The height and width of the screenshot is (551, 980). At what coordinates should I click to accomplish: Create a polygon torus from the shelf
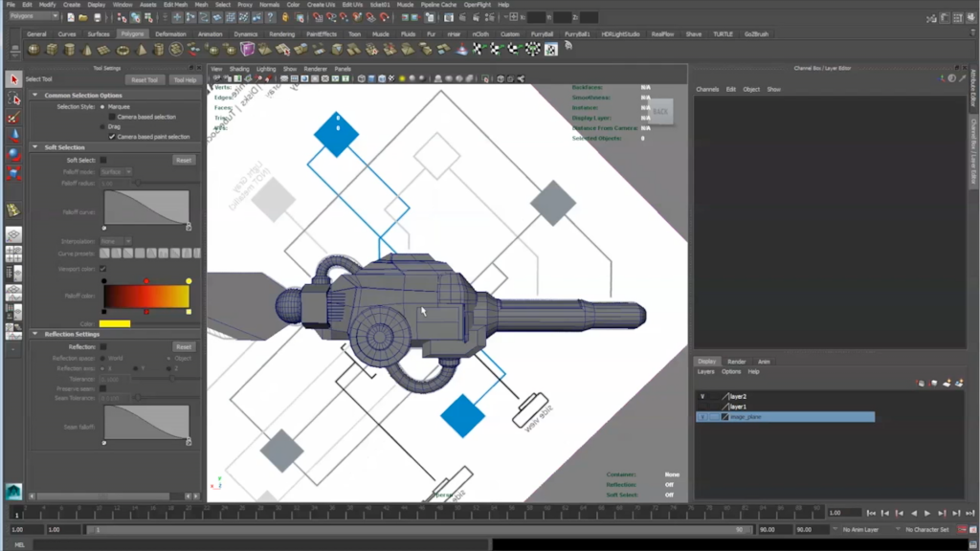coord(122,50)
